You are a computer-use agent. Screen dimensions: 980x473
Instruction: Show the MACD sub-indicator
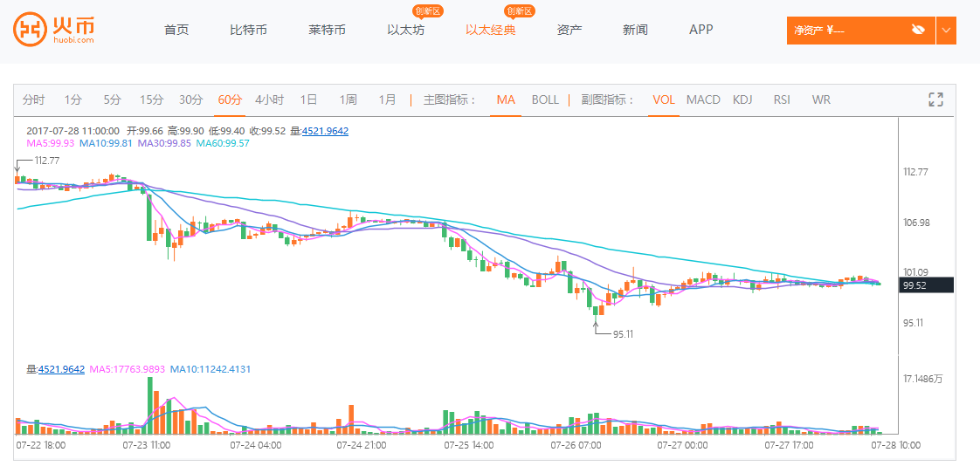(x=703, y=99)
